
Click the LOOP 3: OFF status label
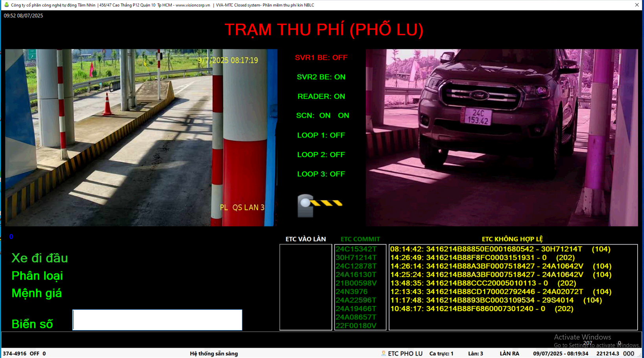(321, 174)
